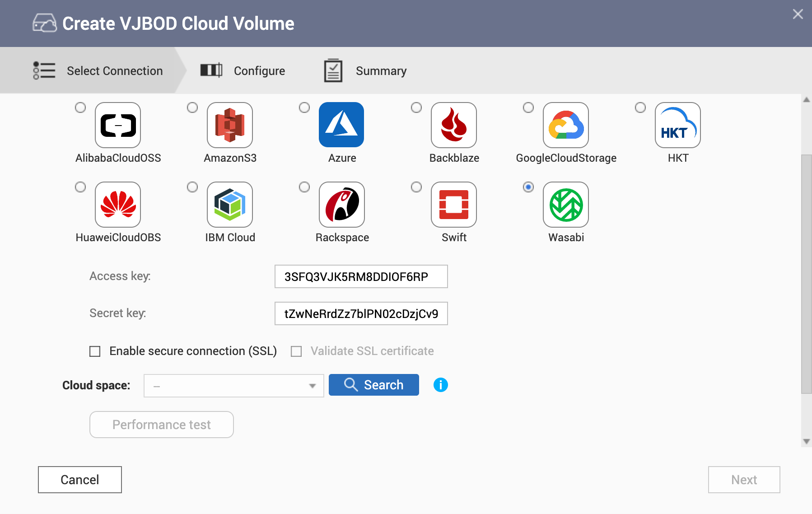Image resolution: width=812 pixels, height=514 pixels.
Task: Click the "Rackspace" provider label
Action: pyautogui.click(x=342, y=238)
